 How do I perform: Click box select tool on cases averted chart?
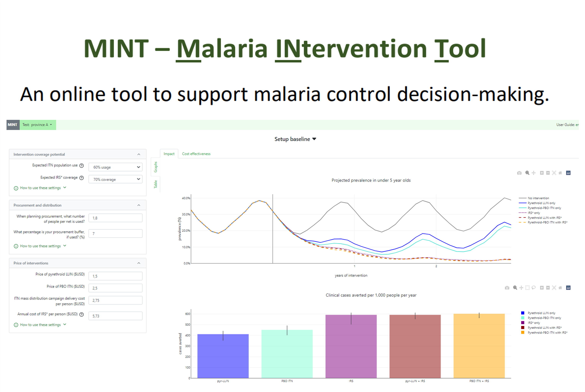527,288
